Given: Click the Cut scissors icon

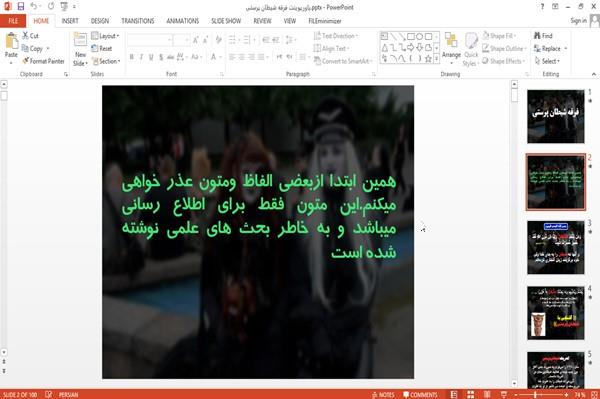Looking at the screenshot, I should (25, 36).
